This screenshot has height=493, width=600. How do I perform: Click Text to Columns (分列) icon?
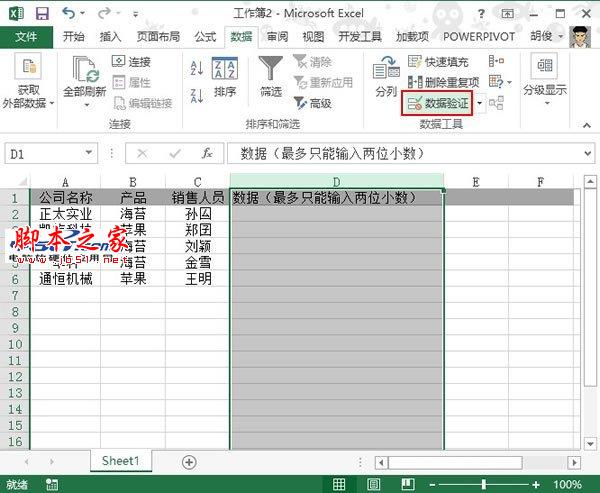386,68
